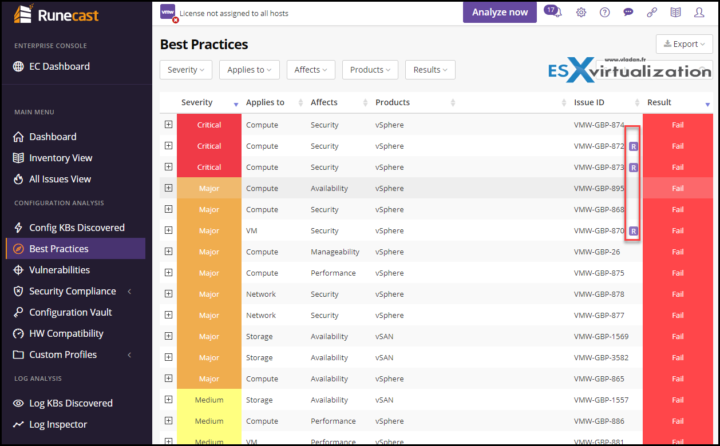Expand the VMW-GBP-874 row
720x446 pixels.
click(x=169, y=124)
